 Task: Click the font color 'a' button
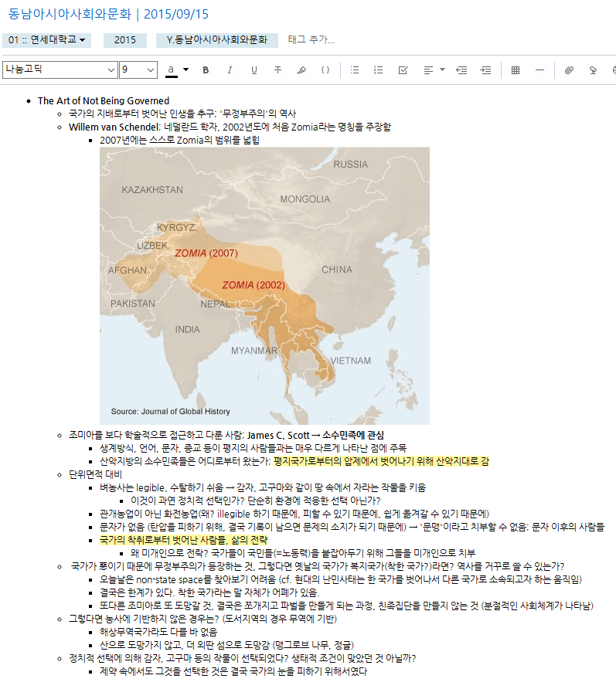coord(171,70)
